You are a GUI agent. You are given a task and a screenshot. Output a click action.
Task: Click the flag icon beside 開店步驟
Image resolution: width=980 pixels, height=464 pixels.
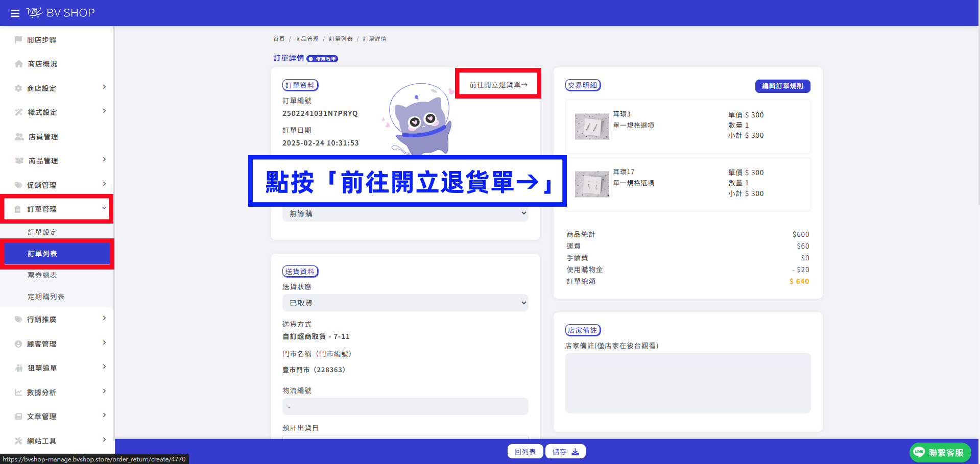[x=18, y=39]
